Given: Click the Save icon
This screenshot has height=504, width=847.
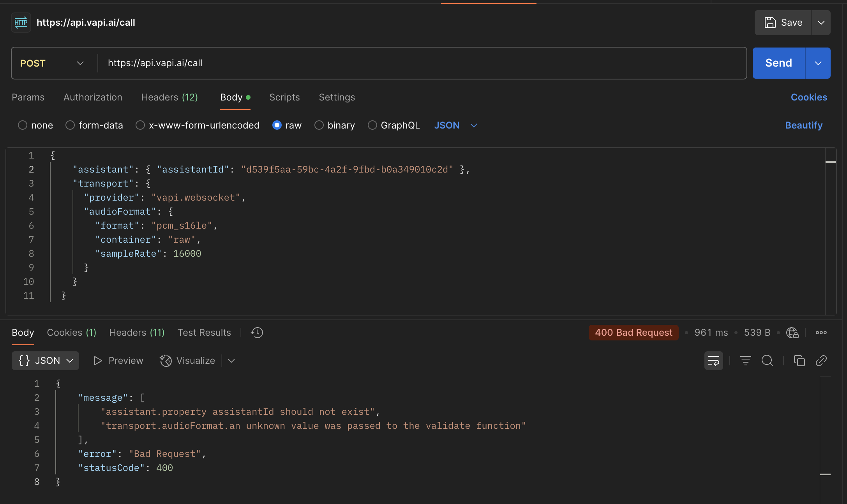Looking at the screenshot, I should click(x=770, y=23).
